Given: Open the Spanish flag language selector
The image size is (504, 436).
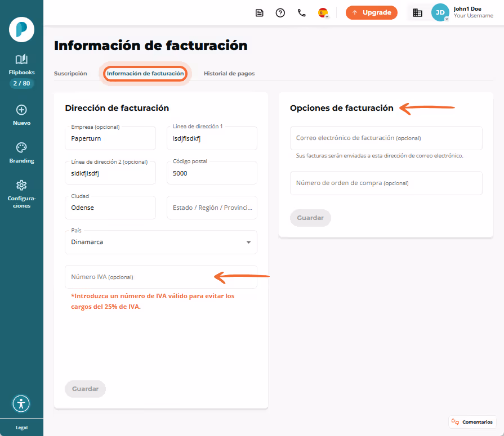Looking at the screenshot, I should [x=323, y=13].
